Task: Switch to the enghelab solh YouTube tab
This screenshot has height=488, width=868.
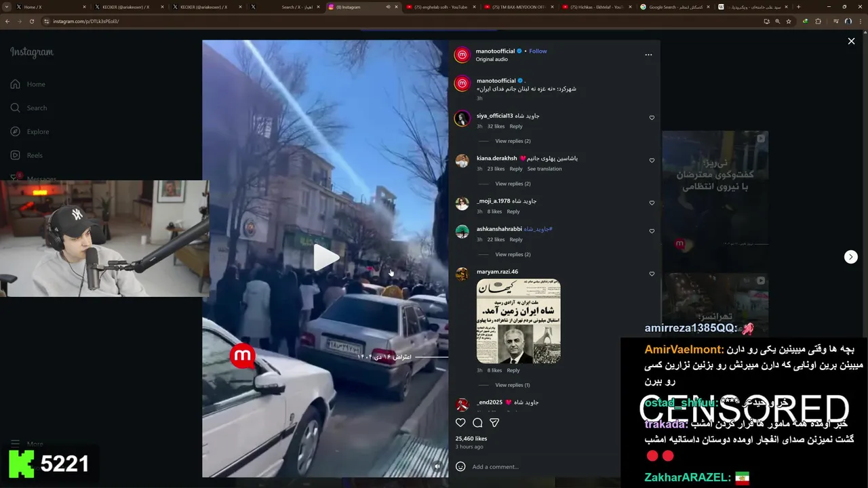Action: 441,7
